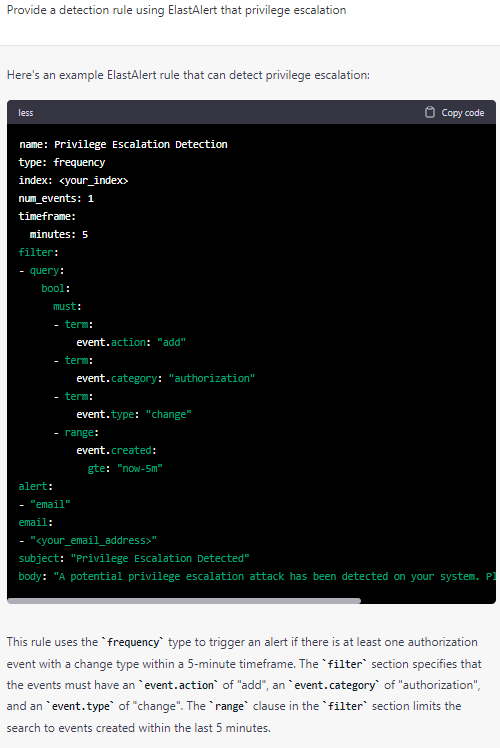Click the 'gte: "now-5m"' code line
Screen dimensions: 500x748
tap(125, 468)
